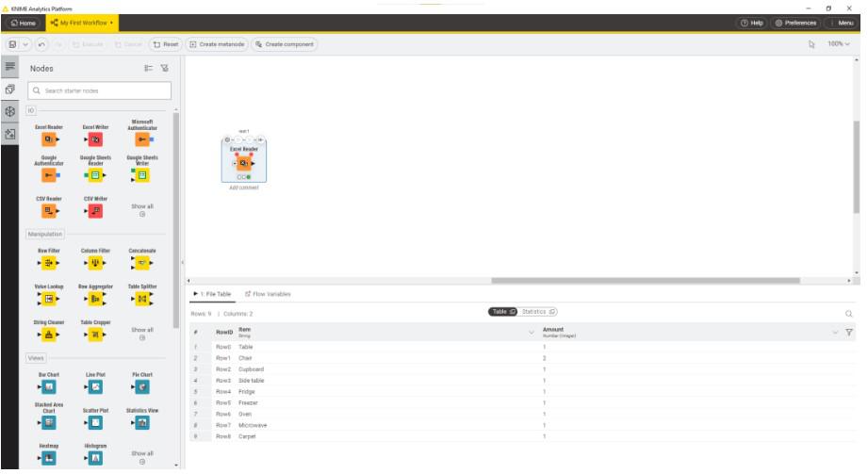
Task: Click the Nodes panel vertical scrollbar
Action: 176,220
